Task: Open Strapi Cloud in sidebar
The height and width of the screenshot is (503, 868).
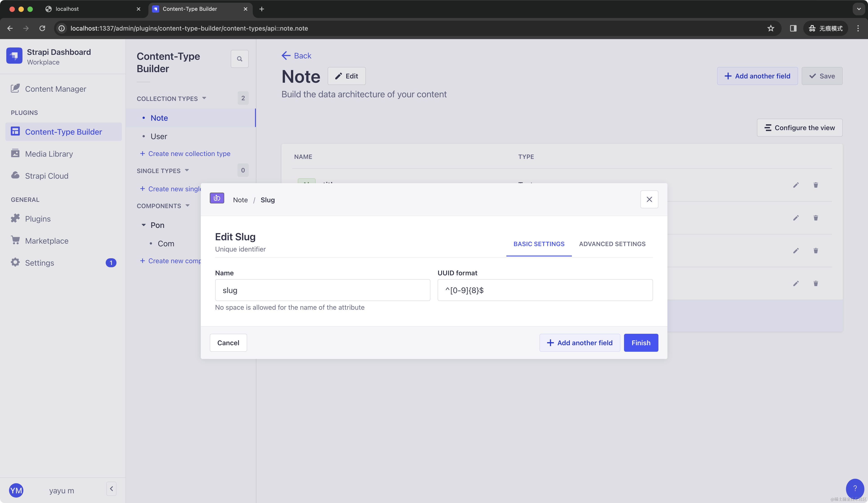Action: tap(47, 176)
